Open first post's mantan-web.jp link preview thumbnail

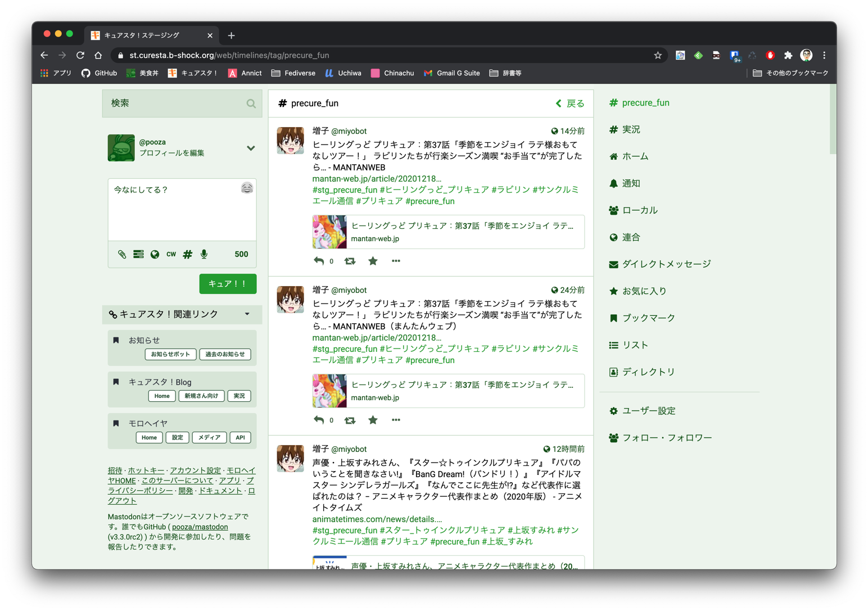pyautogui.click(x=330, y=232)
